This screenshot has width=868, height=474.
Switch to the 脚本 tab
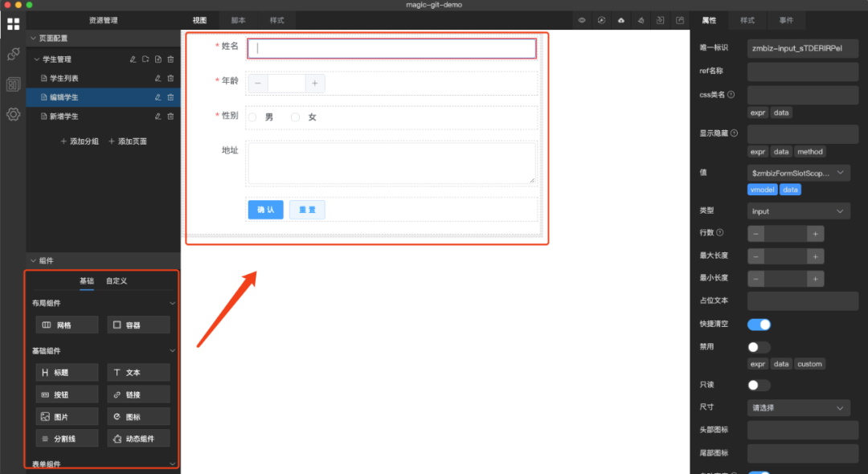click(239, 20)
